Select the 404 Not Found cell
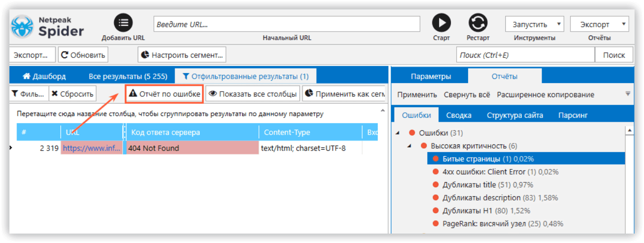 (x=192, y=148)
